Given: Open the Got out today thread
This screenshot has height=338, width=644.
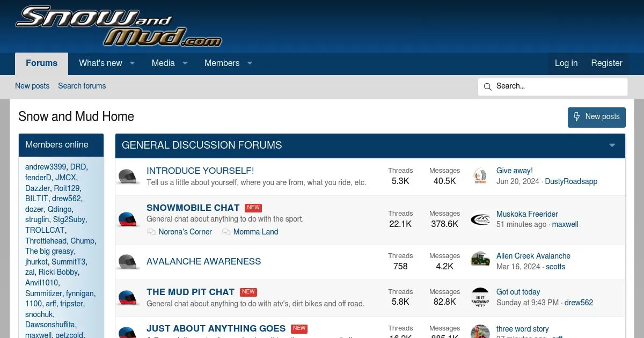Looking at the screenshot, I should [518, 292].
